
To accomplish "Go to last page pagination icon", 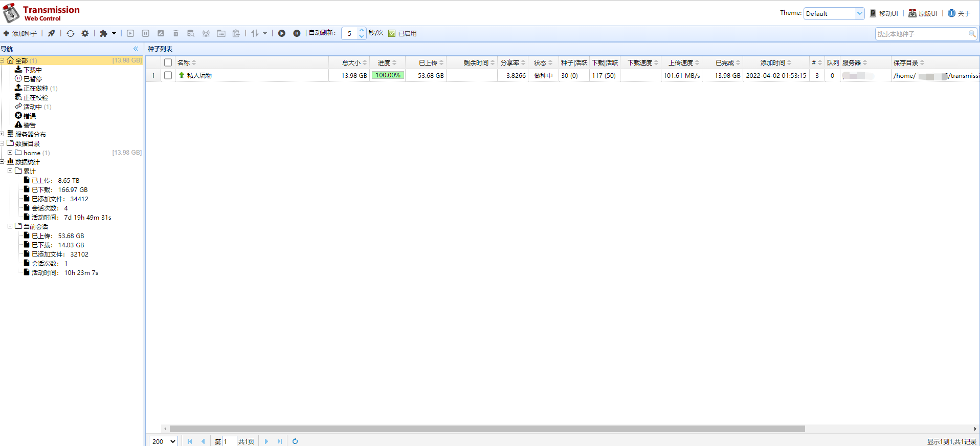I will click(279, 441).
